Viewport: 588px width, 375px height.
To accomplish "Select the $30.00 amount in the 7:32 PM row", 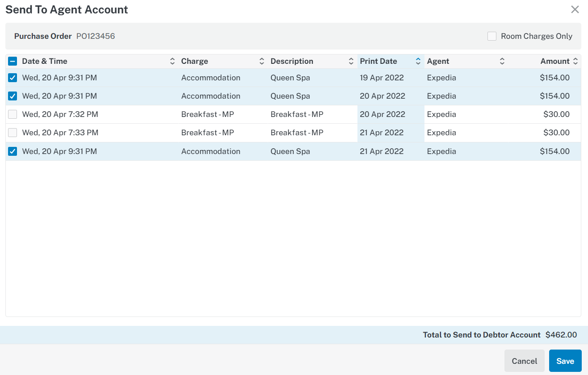I will point(556,114).
